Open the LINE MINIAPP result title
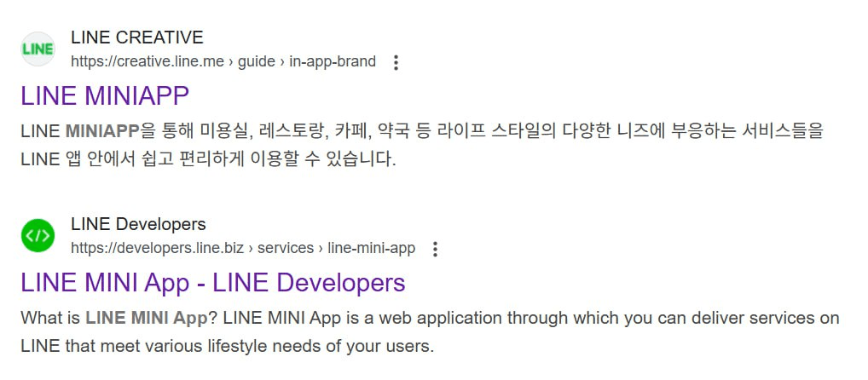The image size is (868, 380). point(105,95)
